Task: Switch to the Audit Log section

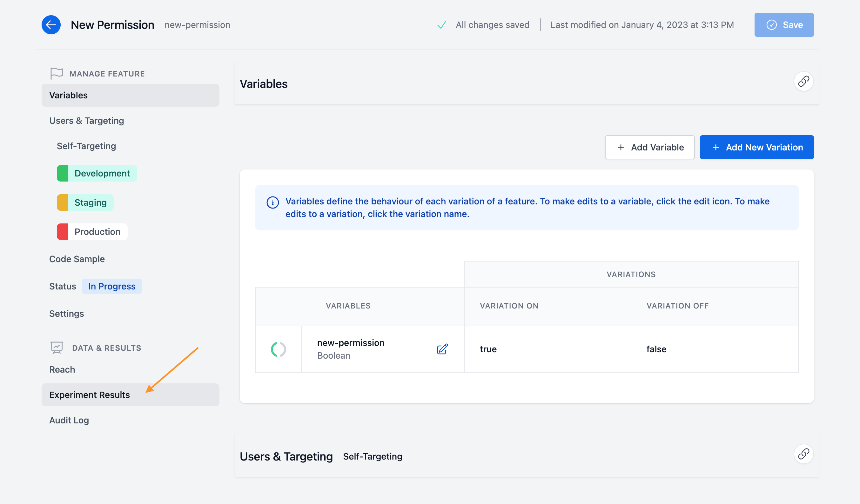Action: 69,420
